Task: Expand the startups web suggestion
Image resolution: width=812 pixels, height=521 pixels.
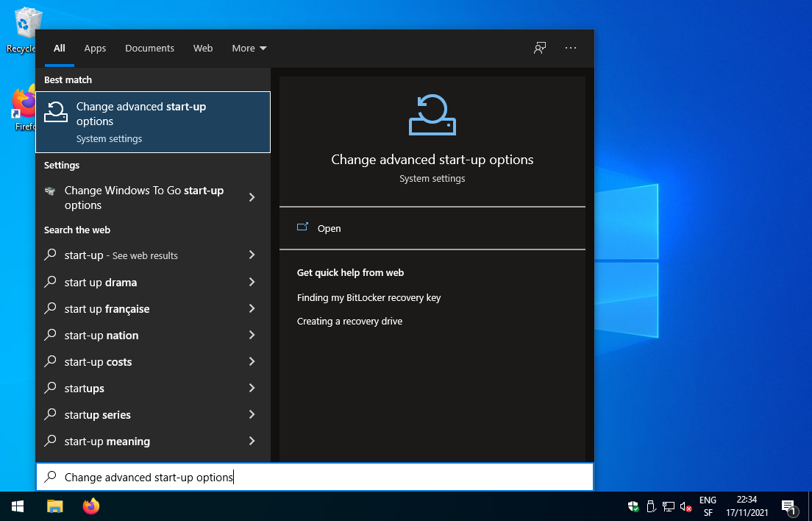Action: [252, 388]
